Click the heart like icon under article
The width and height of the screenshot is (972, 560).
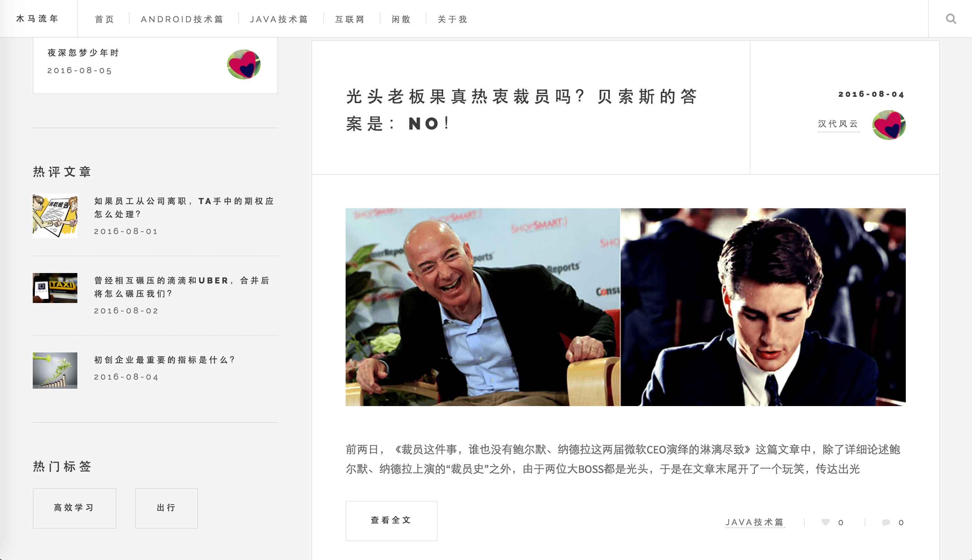[x=825, y=522]
